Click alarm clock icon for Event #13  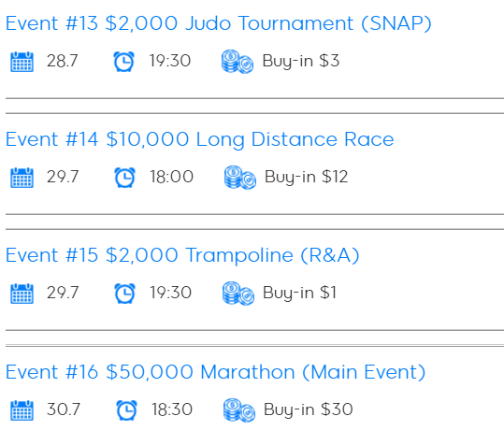tap(123, 62)
